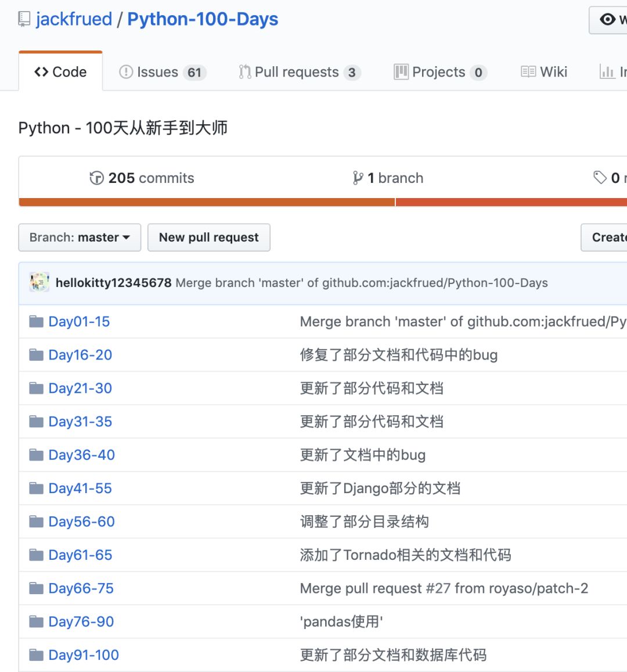Open commit 更新了文档中的bug
The height and width of the screenshot is (672, 627).
(363, 455)
